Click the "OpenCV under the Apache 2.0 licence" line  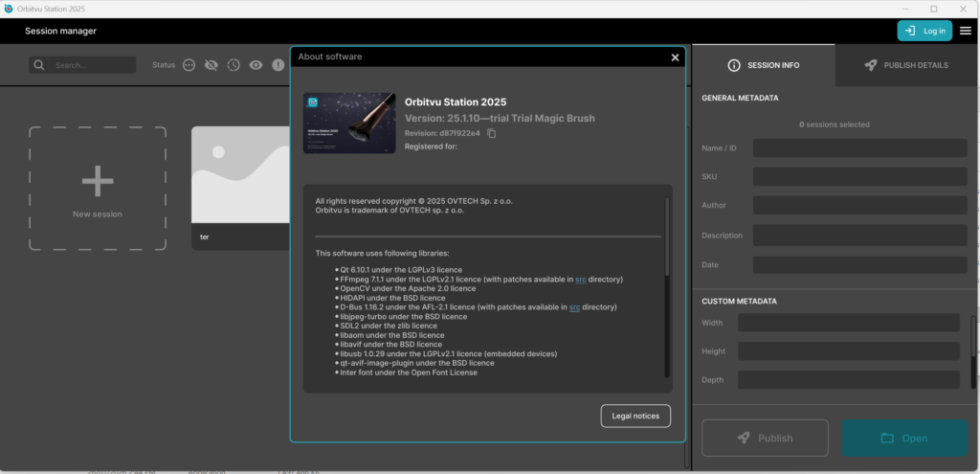[x=408, y=289]
